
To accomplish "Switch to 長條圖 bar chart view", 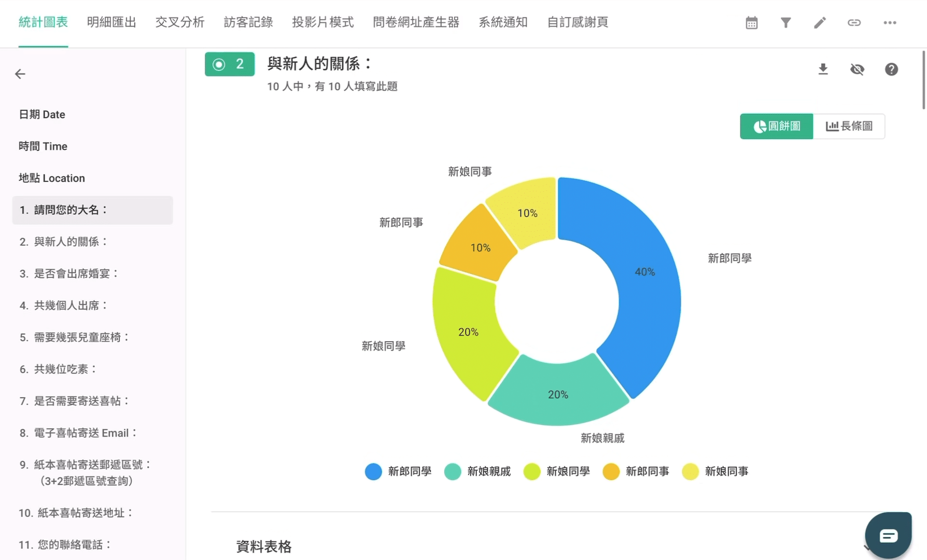I will click(849, 126).
